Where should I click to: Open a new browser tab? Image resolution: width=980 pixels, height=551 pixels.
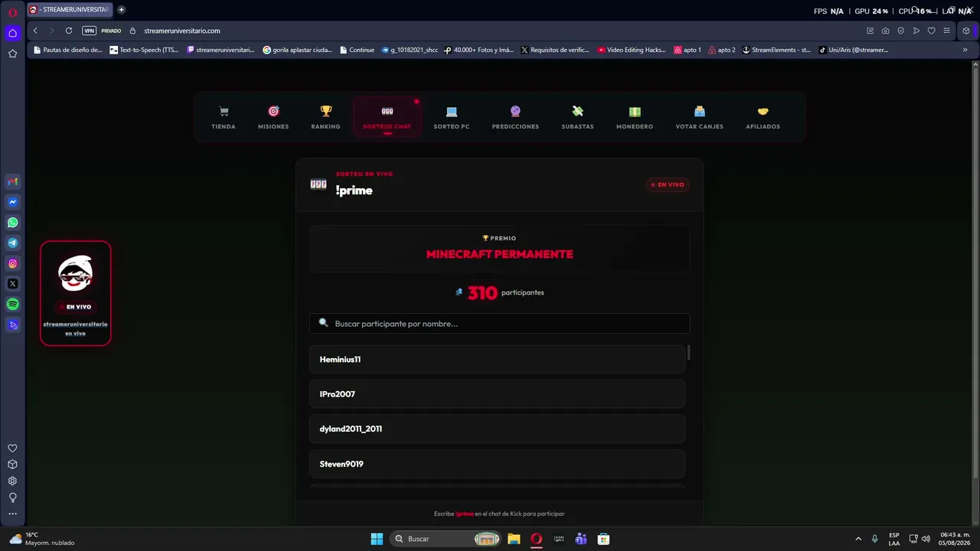[x=121, y=10]
